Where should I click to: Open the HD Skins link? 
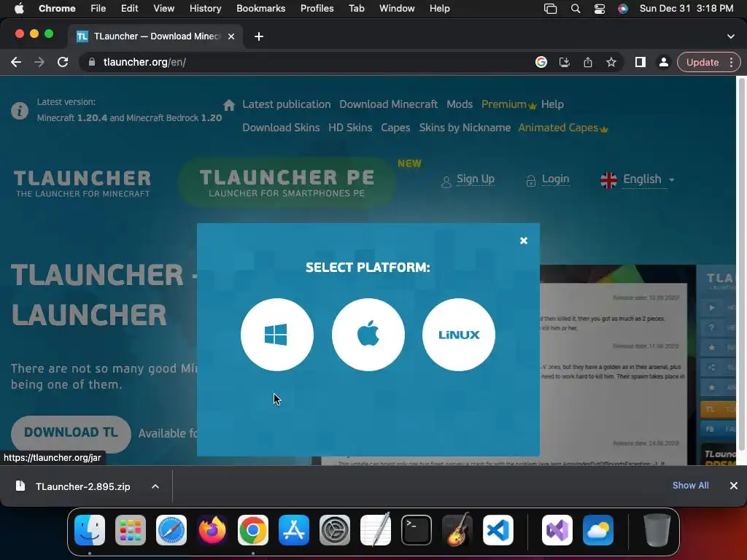coord(350,128)
